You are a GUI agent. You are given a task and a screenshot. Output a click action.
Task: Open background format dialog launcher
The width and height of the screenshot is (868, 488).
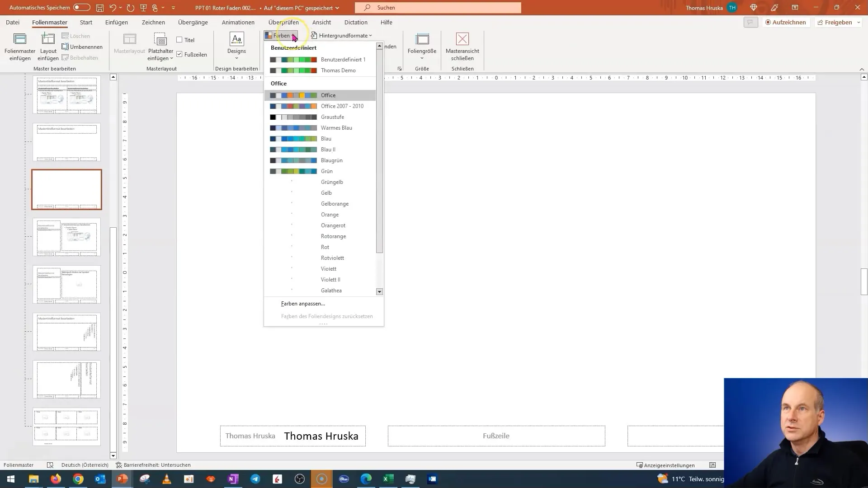coord(400,69)
